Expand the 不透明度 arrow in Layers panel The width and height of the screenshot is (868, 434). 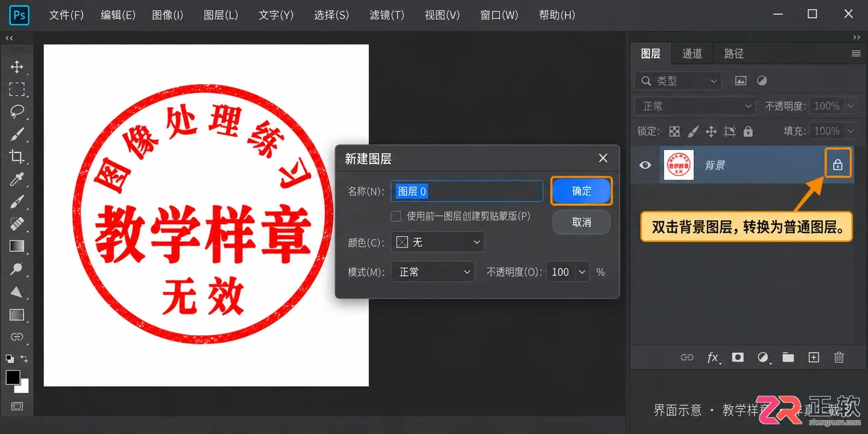(851, 106)
